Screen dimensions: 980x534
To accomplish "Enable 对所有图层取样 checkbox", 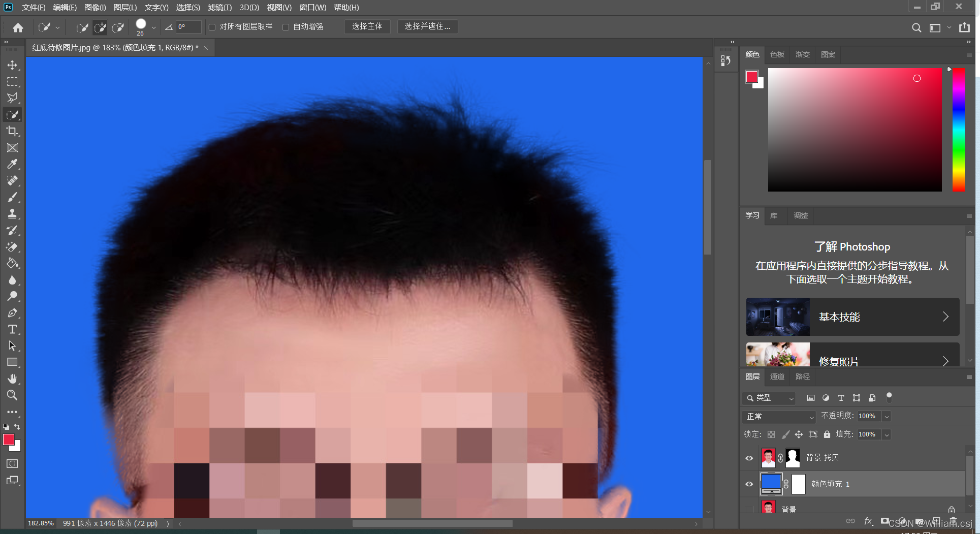I will pos(212,27).
